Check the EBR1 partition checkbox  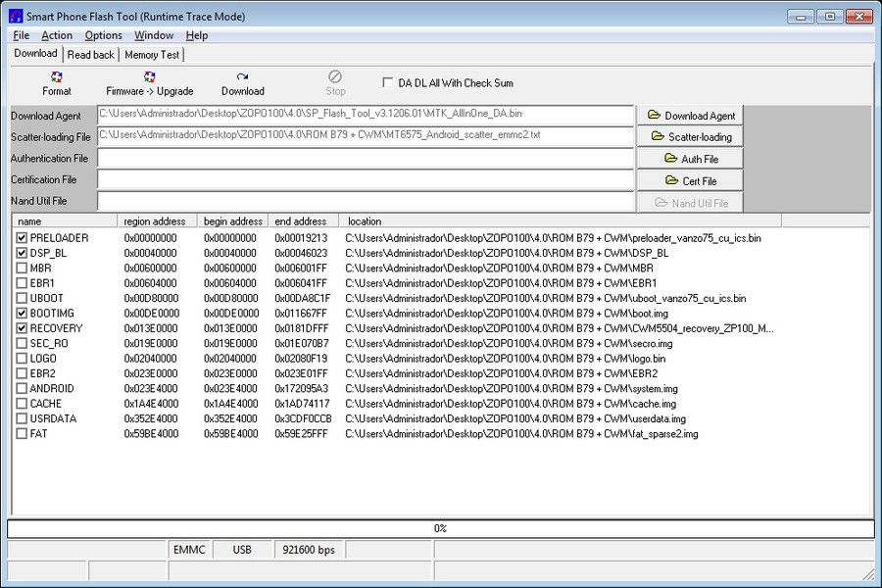pyautogui.click(x=22, y=283)
